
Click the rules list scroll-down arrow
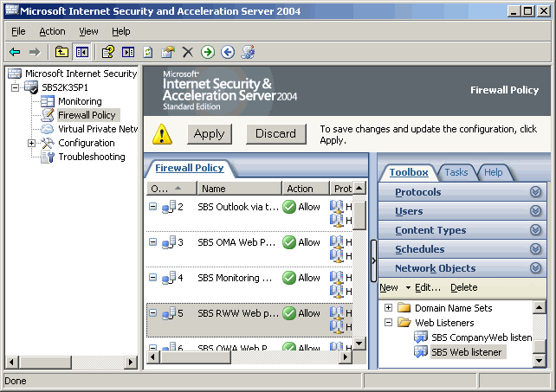coord(359,343)
